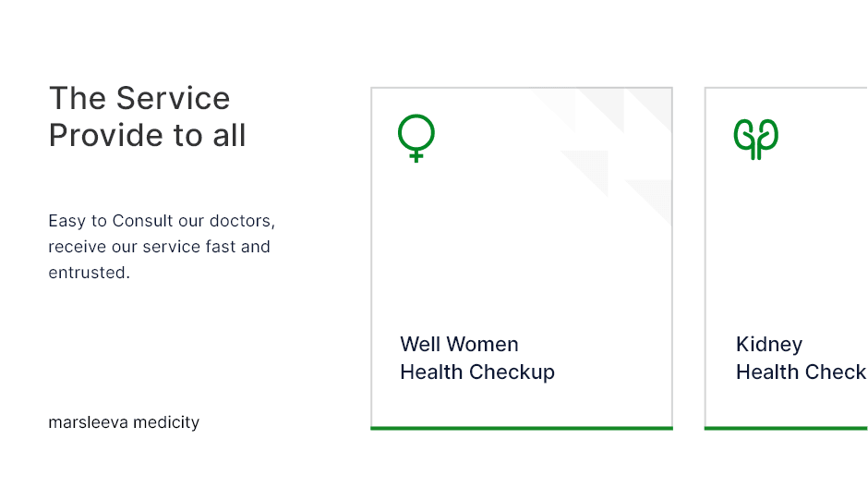The image size is (868, 488).
Task: Click 'Health Check' text in Kidney card
Action: (801, 372)
